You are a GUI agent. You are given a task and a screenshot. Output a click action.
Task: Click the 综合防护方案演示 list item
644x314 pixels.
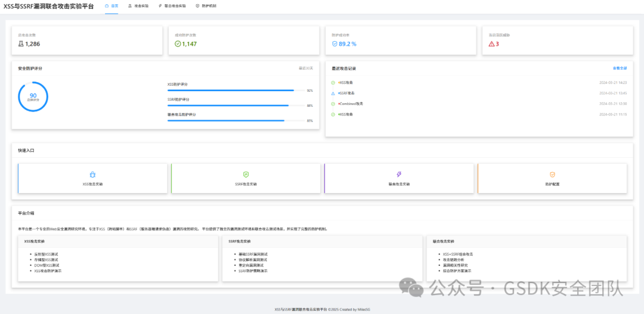(x=457, y=271)
